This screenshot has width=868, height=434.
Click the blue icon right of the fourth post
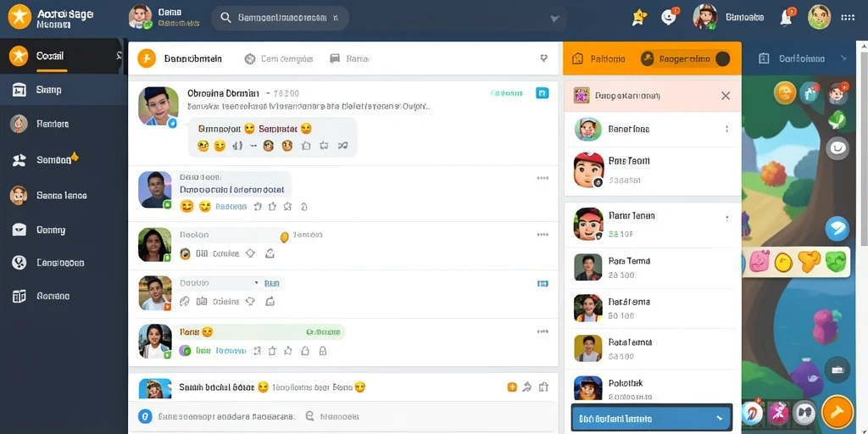point(542,283)
